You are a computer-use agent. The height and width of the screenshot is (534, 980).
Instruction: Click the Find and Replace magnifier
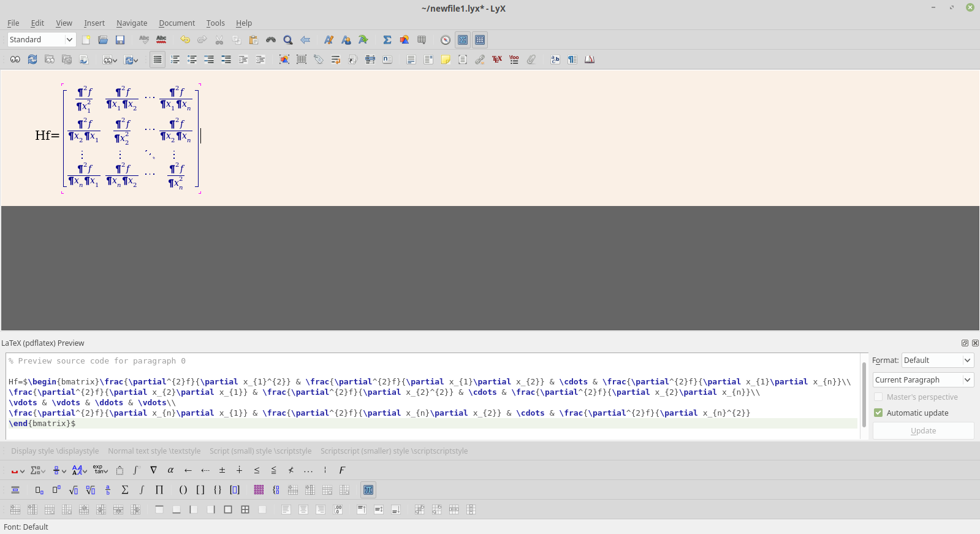pyautogui.click(x=288, y=40)
